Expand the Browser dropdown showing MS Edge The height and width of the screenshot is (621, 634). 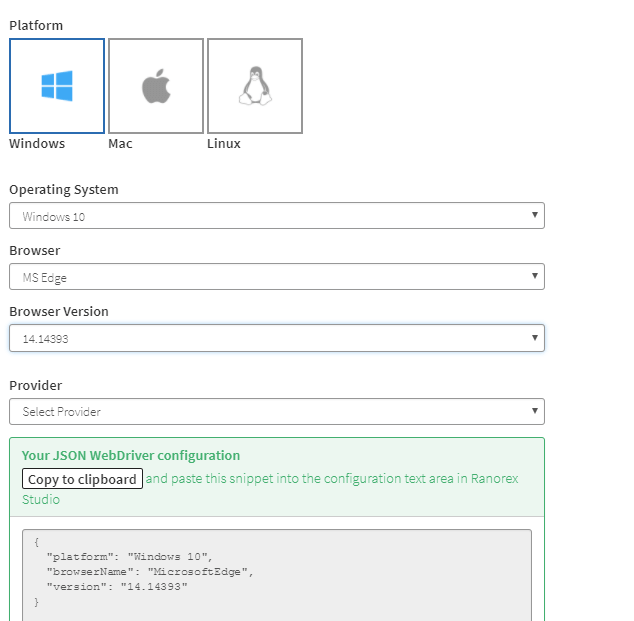pyautogui.click(x=277, y=277)
